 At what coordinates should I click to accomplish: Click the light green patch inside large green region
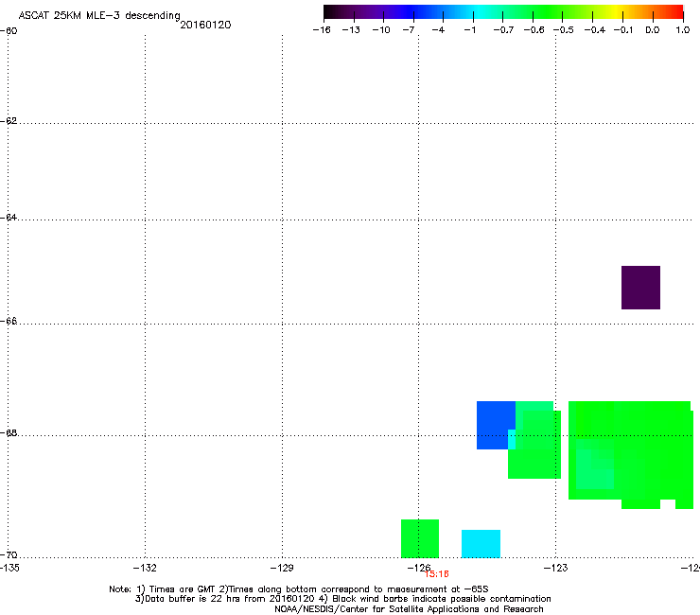[595, 465]
